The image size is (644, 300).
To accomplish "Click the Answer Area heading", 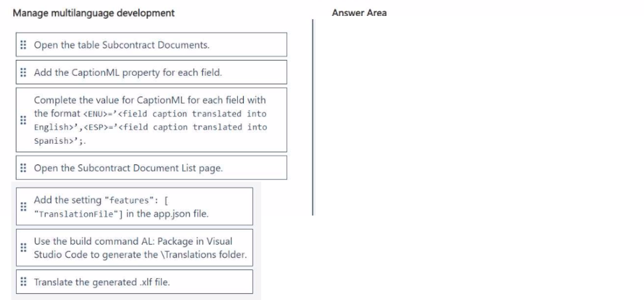I will [x=359, y=13].
